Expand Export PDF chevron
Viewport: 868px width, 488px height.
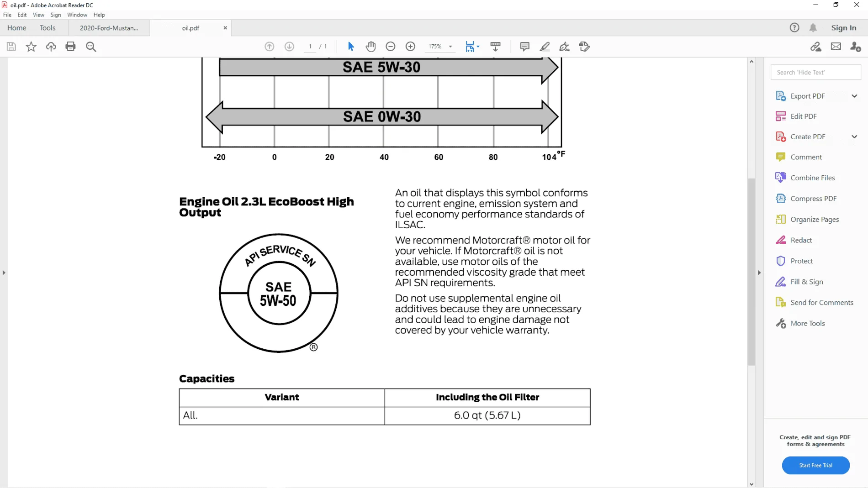tap(854, 96)
